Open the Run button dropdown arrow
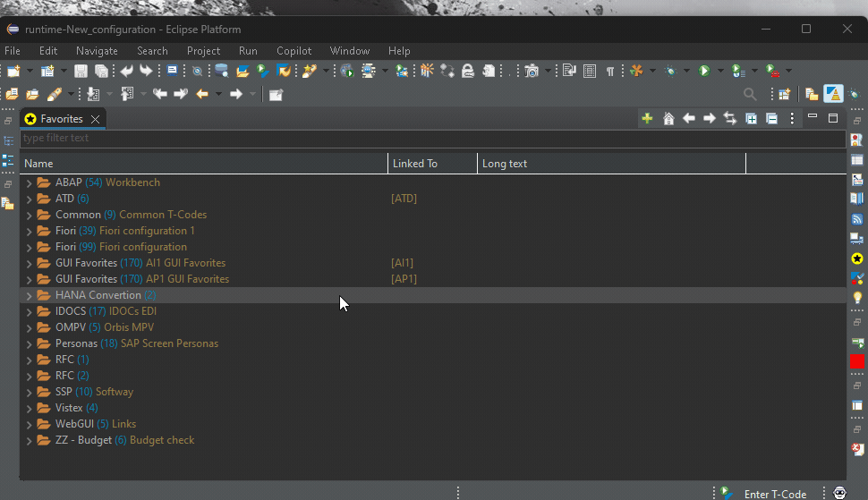 point(720,71)
